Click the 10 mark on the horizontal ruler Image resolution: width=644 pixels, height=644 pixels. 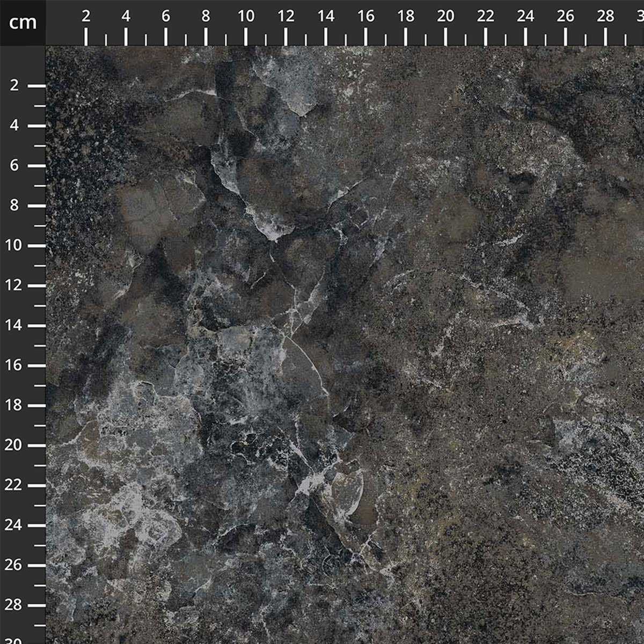pyautogui.click(x=246, y=17)
